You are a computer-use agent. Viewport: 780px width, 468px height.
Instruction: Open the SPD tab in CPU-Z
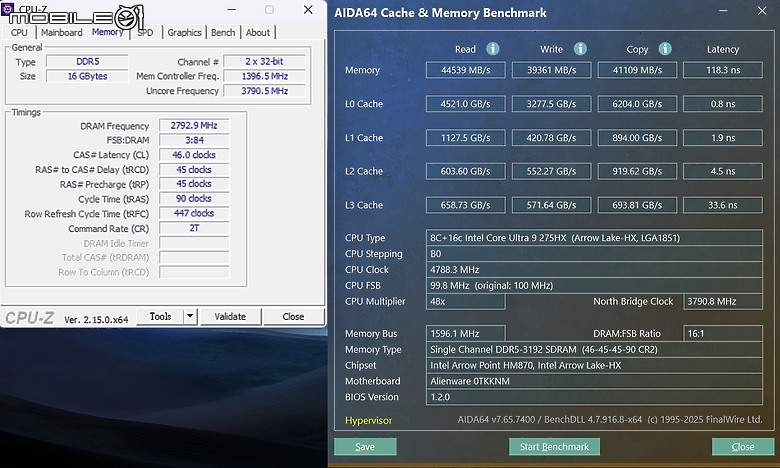tap(145, 32)
